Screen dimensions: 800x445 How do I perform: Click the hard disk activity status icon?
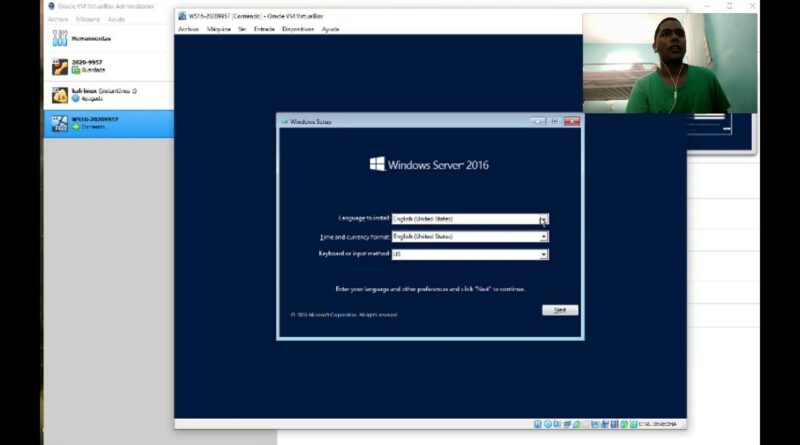tap(538, 424)
